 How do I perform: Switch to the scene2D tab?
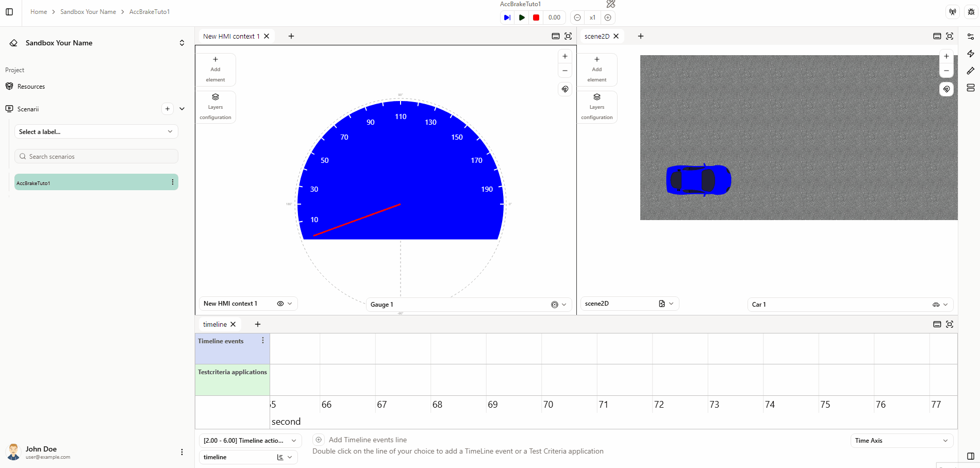tap(597, 36)
